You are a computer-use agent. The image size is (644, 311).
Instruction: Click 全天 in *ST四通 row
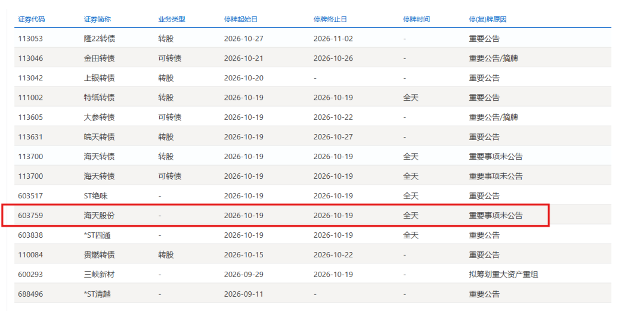click(x=411, y=235)
